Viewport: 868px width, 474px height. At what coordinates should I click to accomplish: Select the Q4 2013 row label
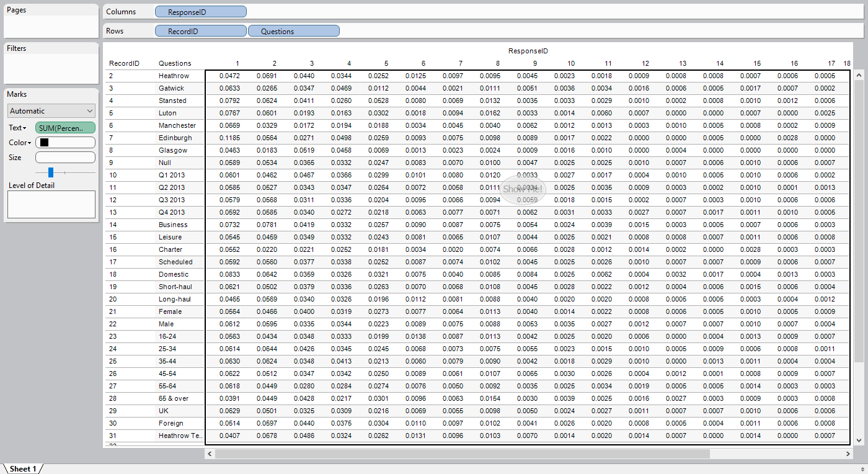click(172, 212)
